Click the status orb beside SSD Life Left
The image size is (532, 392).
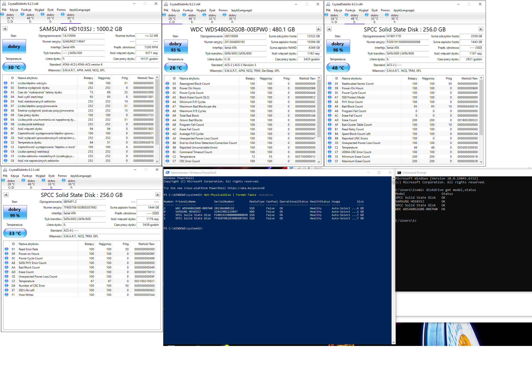[6, 290]
